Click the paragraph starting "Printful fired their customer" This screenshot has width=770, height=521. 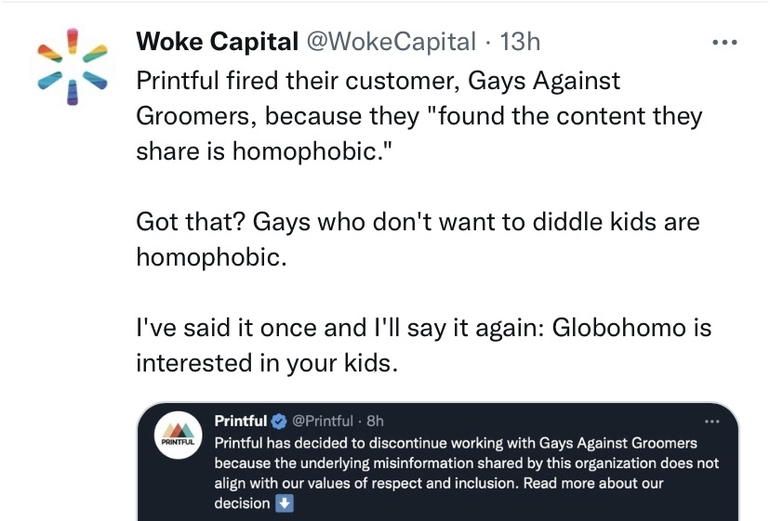(x=419, y=116)
